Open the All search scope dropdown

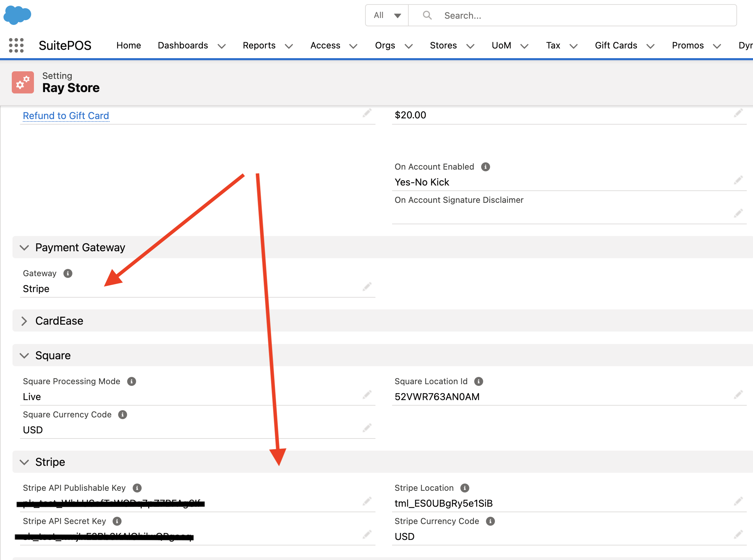(x=387, y=15)
